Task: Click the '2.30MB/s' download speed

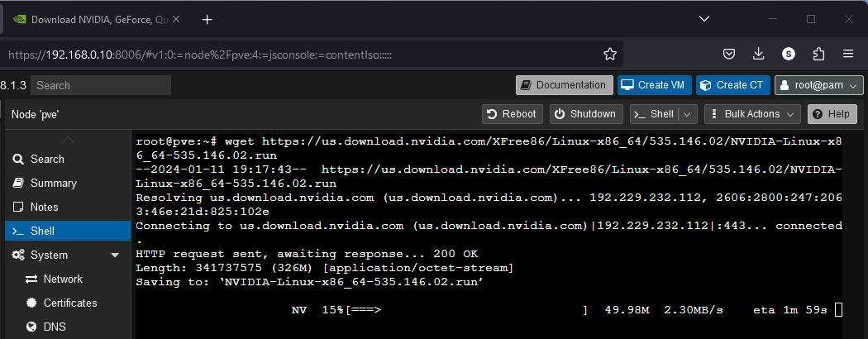Action: (693, 310)
